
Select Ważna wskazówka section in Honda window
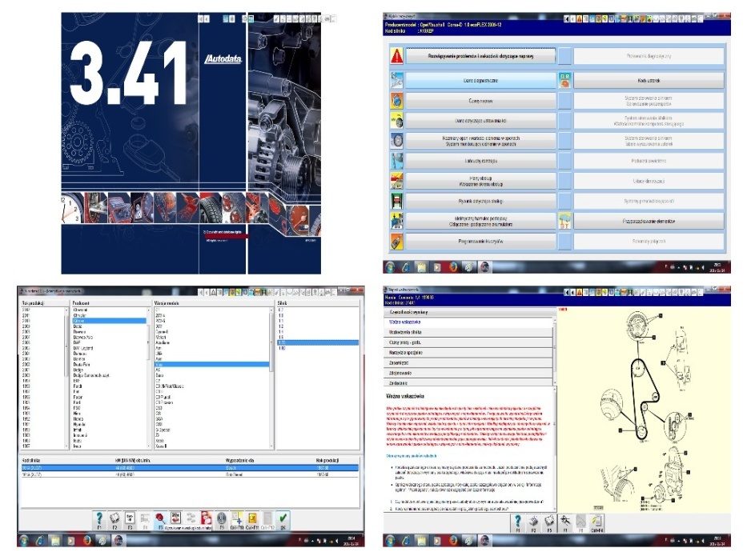click(x=468, y=322)
